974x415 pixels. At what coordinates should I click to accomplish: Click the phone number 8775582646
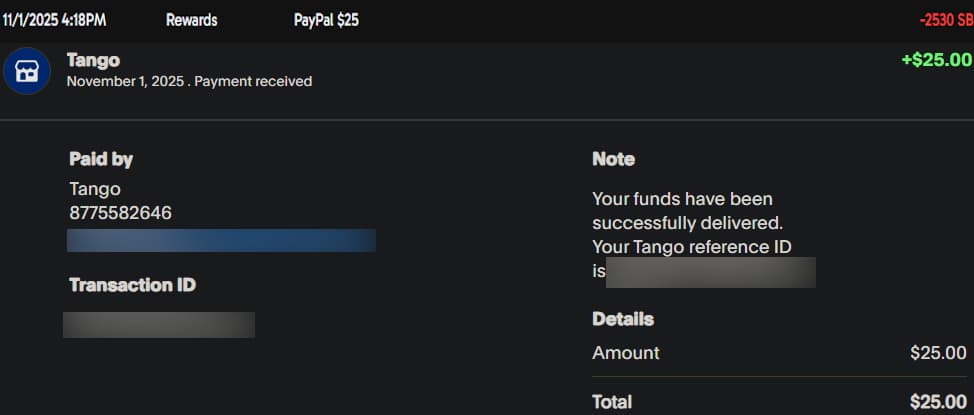pos(121,212)
